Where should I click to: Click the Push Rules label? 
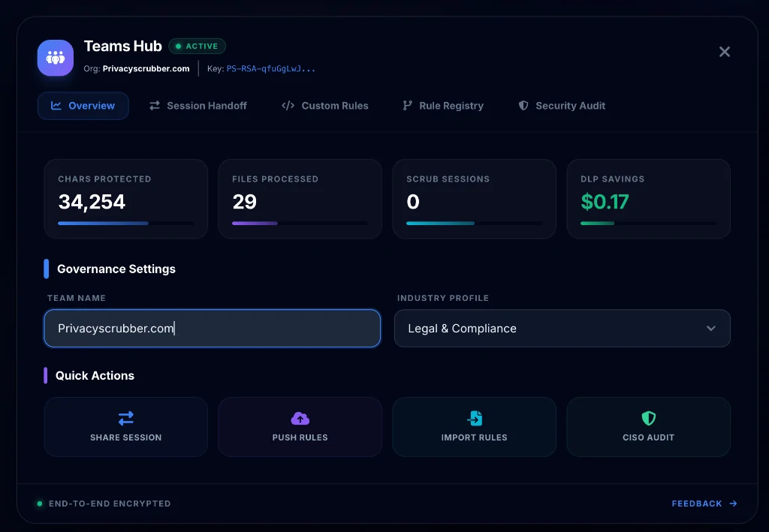coord(300,437)
